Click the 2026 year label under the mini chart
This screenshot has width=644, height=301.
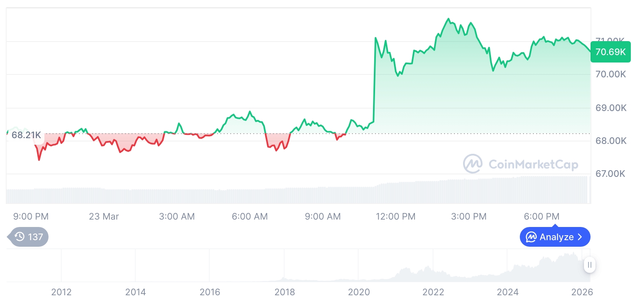(582, 292)
